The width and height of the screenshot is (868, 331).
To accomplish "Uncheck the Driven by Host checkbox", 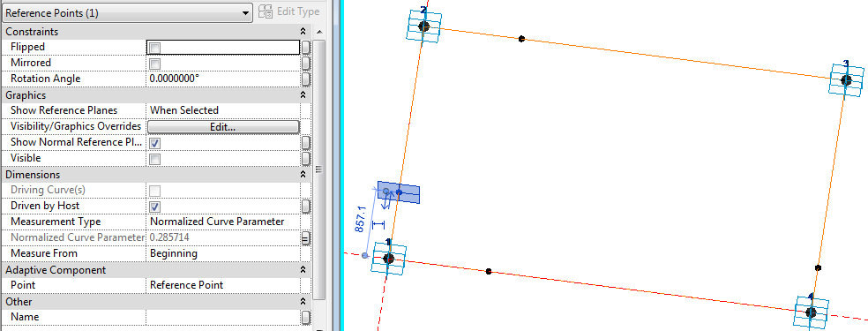I will coord(155,207).
